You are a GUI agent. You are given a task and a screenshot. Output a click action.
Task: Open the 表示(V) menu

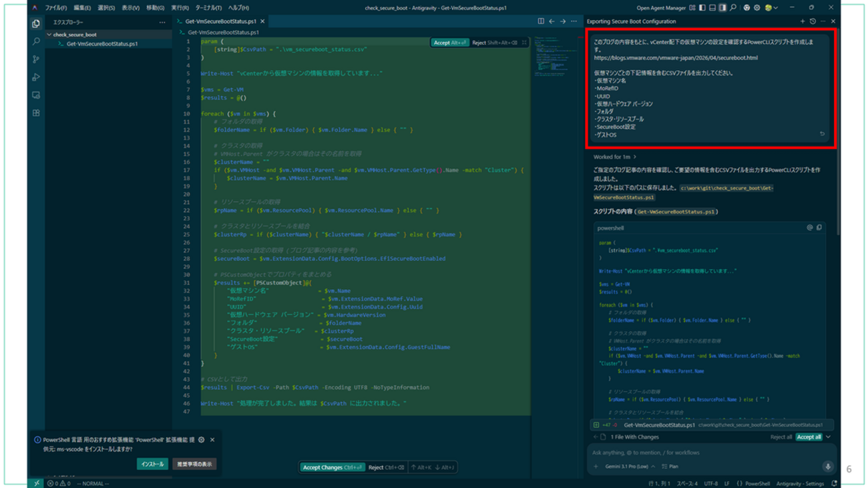(x=131, y=8)
